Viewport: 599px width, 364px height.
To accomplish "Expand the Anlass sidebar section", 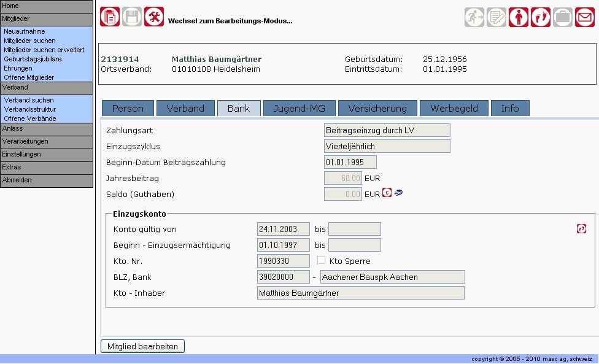I will click(47, 129).
